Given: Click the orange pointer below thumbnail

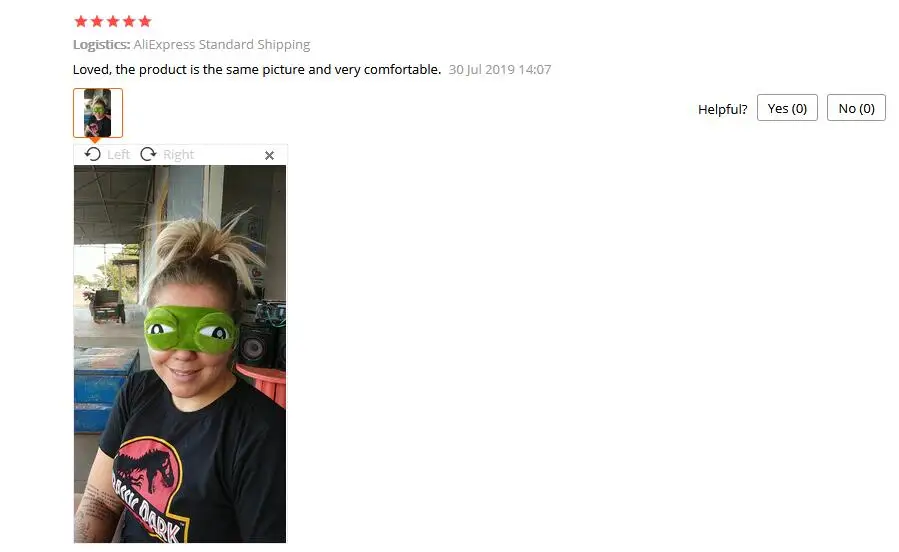Looking at the screenshot, I should pos(95,140).
